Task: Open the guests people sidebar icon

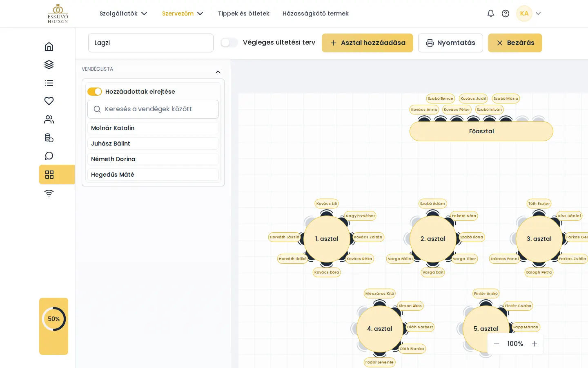Action: [49, 119]
